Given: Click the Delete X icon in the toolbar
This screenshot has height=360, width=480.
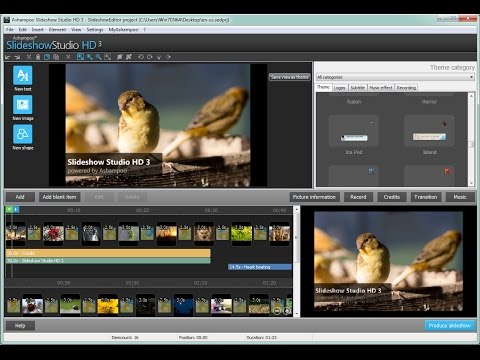Looking at the screenshot, I should click(x=68, y=57).
